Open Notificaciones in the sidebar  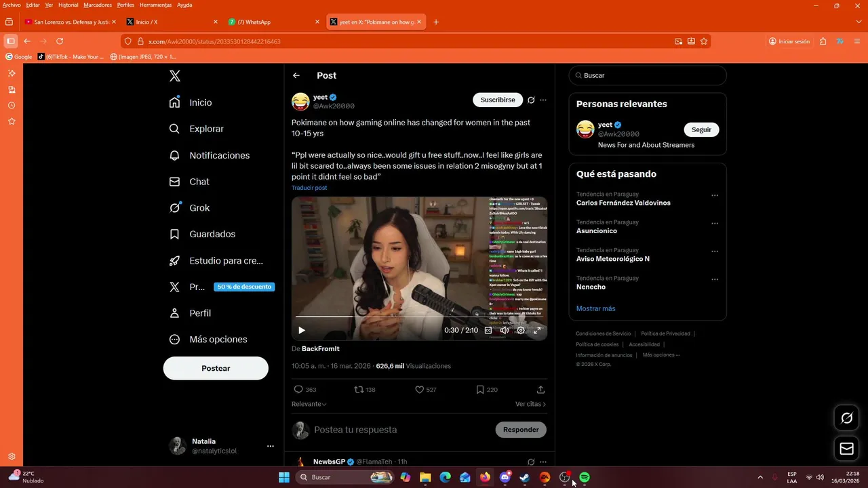(x=210, y=155)
